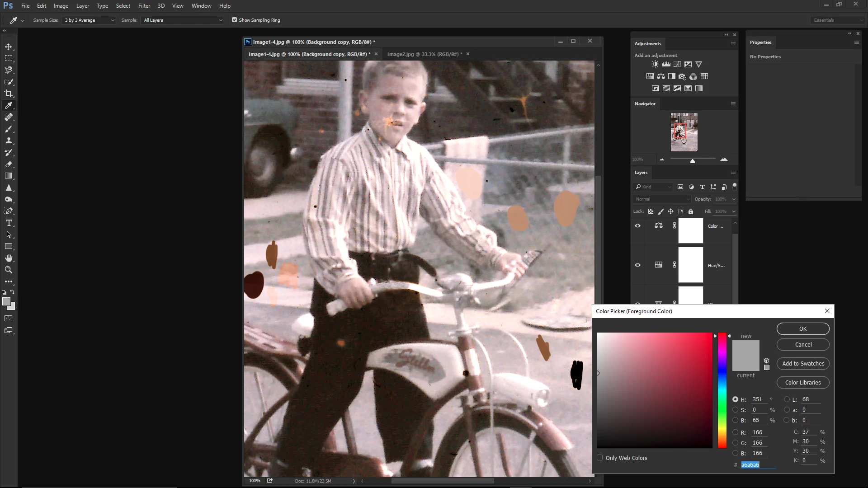This screenshot has height=488, width=868.
Task: Open the Sample Size dropdown
Action: [x=89, y=20]
